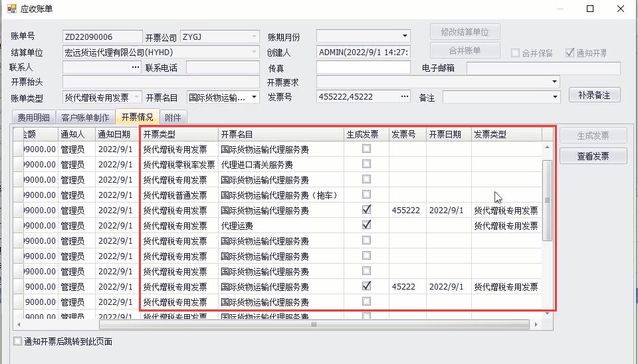638x364 pixels.
Task: Open the 发票号 ellipsis lookup button
Action: coord(404,97)
